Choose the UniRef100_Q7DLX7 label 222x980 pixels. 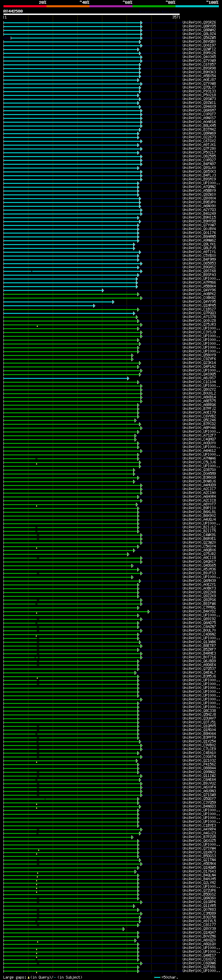pyautogui.click(x=199, y=88)
